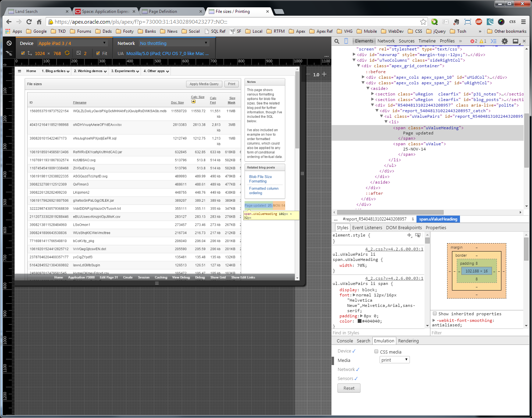Image resolution: width=532 pixels, height=418 pixels.
Task: Open the Evernote elephant extension
Action: 456,22
